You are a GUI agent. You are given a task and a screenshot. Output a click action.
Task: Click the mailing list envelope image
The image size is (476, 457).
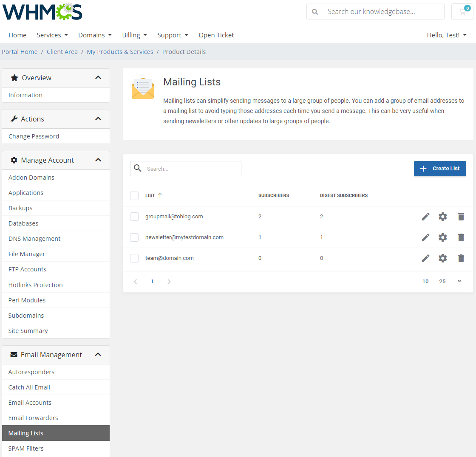click(143, 88)
